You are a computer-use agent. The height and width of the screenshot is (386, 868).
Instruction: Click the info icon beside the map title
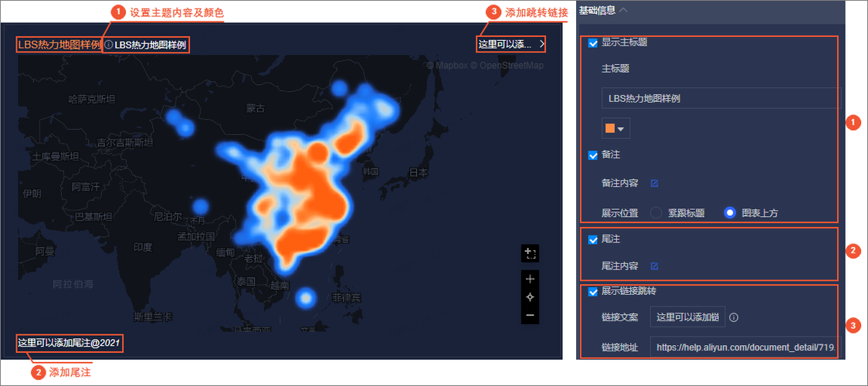108,45
